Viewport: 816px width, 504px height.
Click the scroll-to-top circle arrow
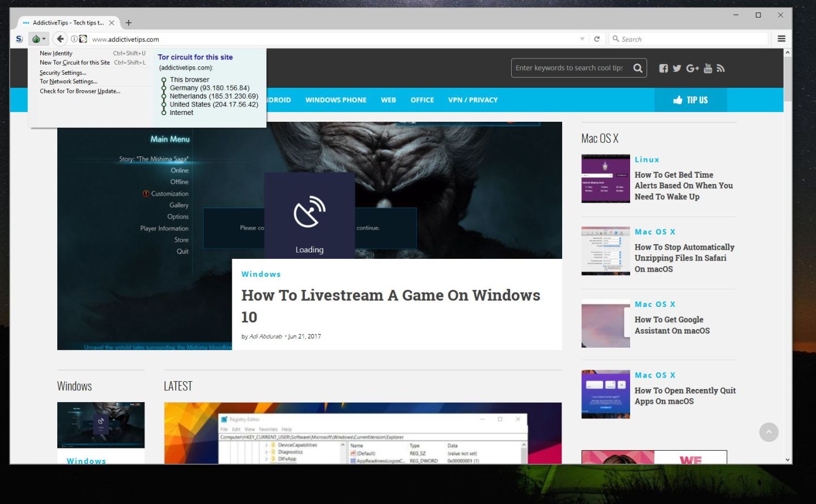769,432
